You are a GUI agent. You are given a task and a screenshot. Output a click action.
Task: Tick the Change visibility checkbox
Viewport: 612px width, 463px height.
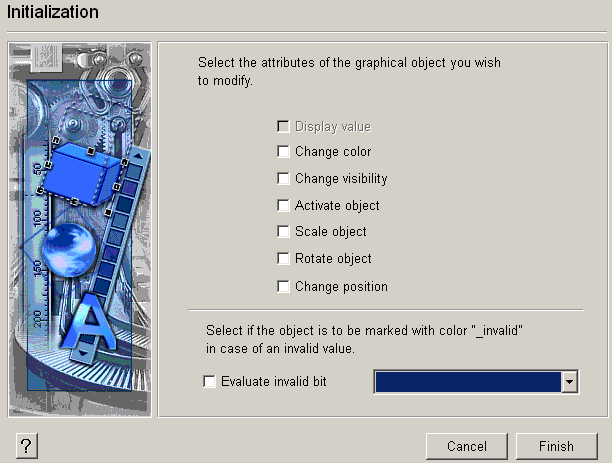pos(284,179)
